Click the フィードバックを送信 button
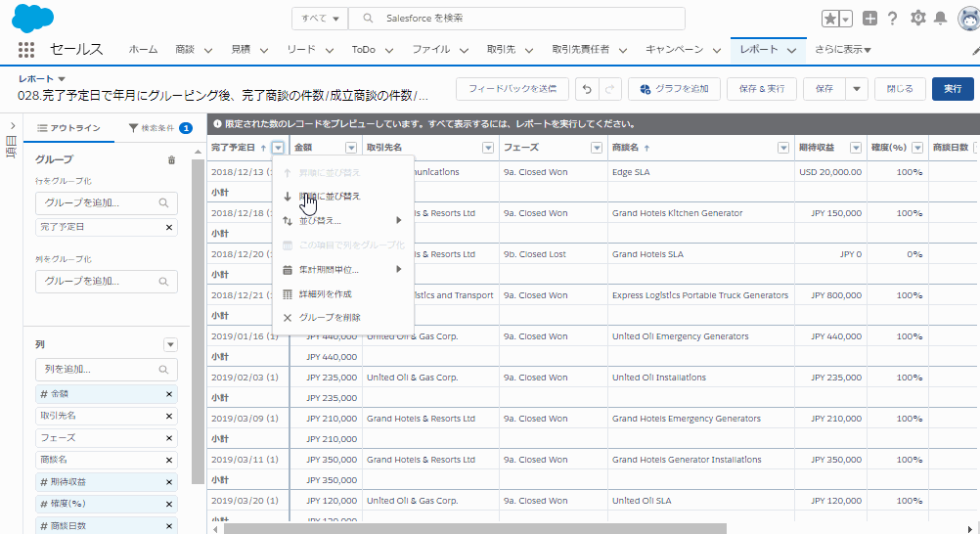 click(512, 89)
